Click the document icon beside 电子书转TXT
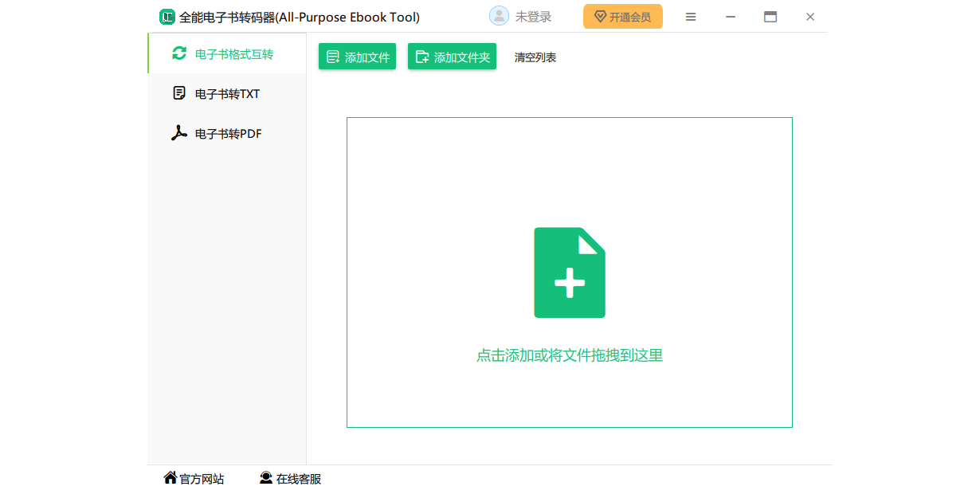 coord(178,93)
